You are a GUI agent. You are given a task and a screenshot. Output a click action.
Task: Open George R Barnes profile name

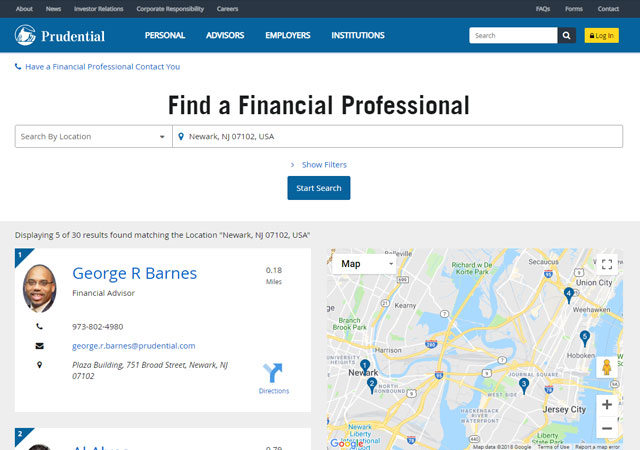click(135, 273)
